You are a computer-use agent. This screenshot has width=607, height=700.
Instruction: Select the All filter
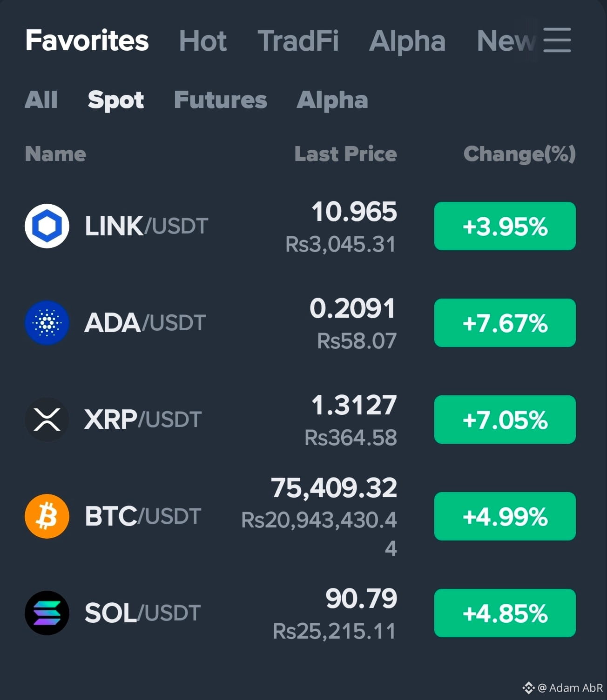point(41,100)
